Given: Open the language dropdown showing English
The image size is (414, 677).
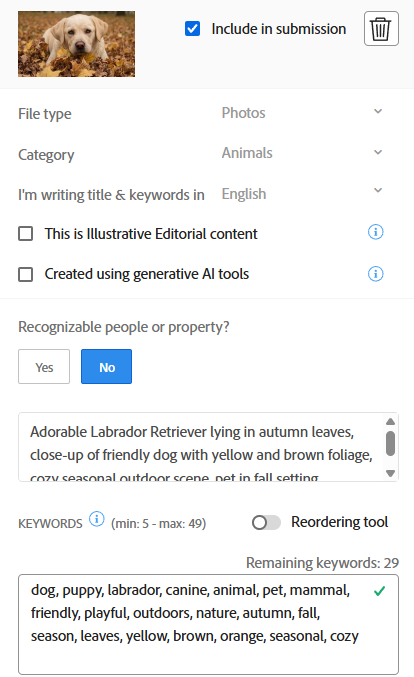Looking at the screenshot, I should pos(302,193).
